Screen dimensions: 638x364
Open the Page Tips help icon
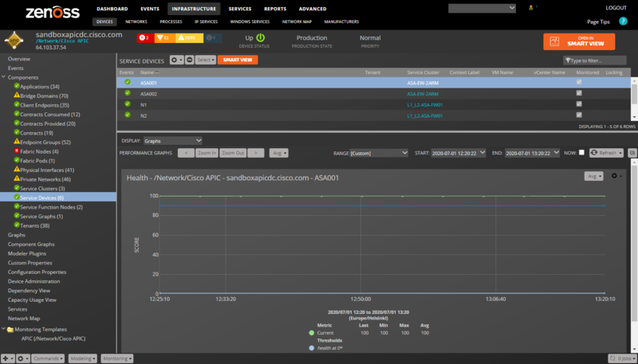pyautogui.click(x=623, y=22)
